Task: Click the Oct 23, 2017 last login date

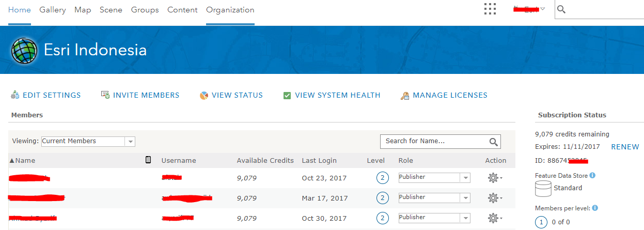Action: click(x=324, y=178)
